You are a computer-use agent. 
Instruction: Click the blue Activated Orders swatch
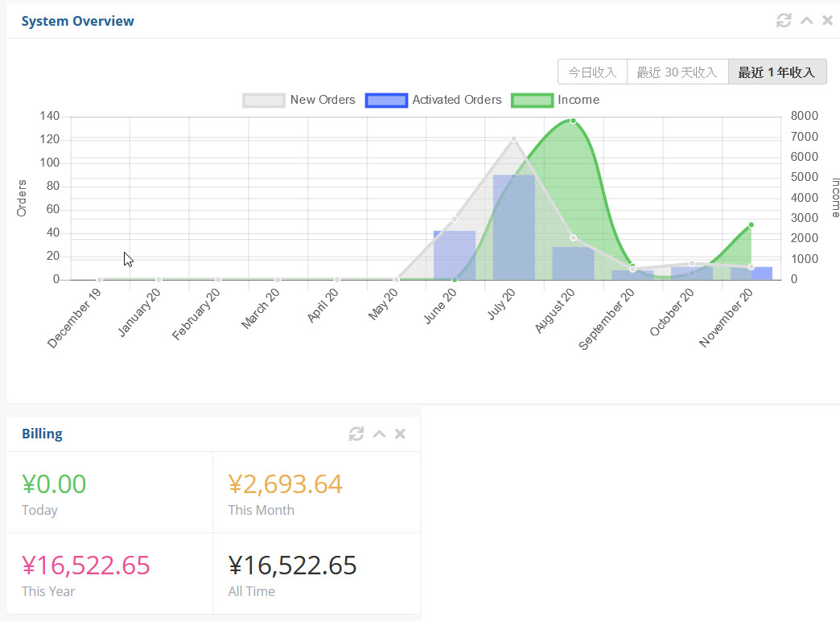tap(386, 100)
